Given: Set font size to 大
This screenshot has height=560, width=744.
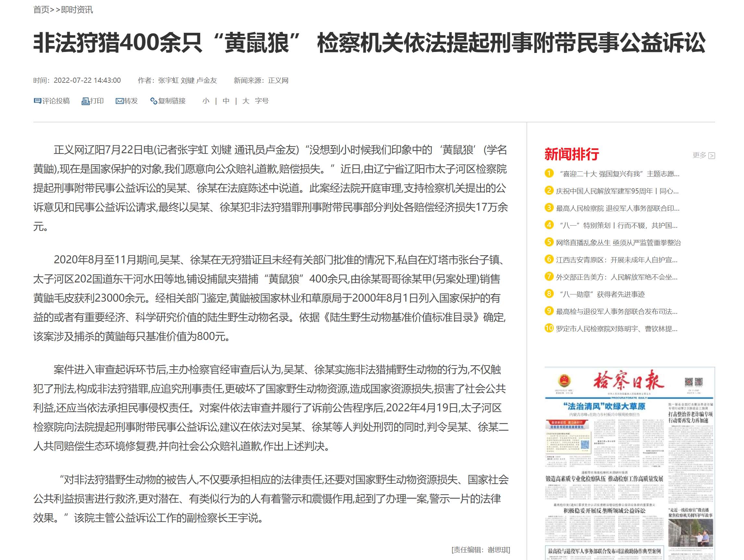Looking at the screenshot, I should pos(246,101).
